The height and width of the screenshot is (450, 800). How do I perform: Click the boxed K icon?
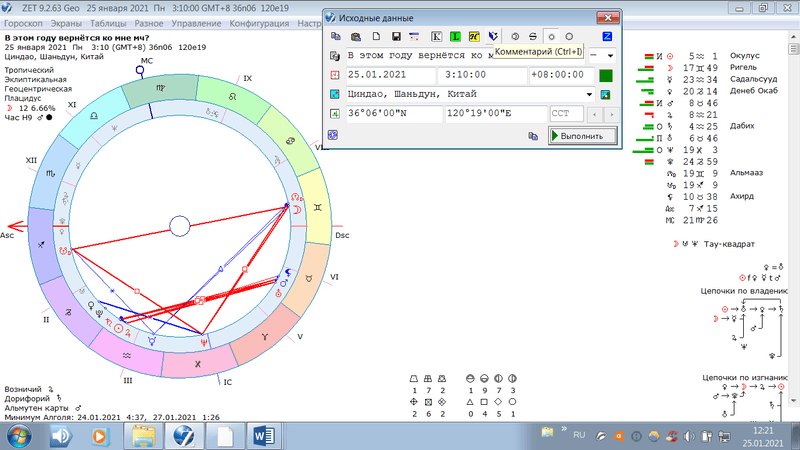coord(435,36)
